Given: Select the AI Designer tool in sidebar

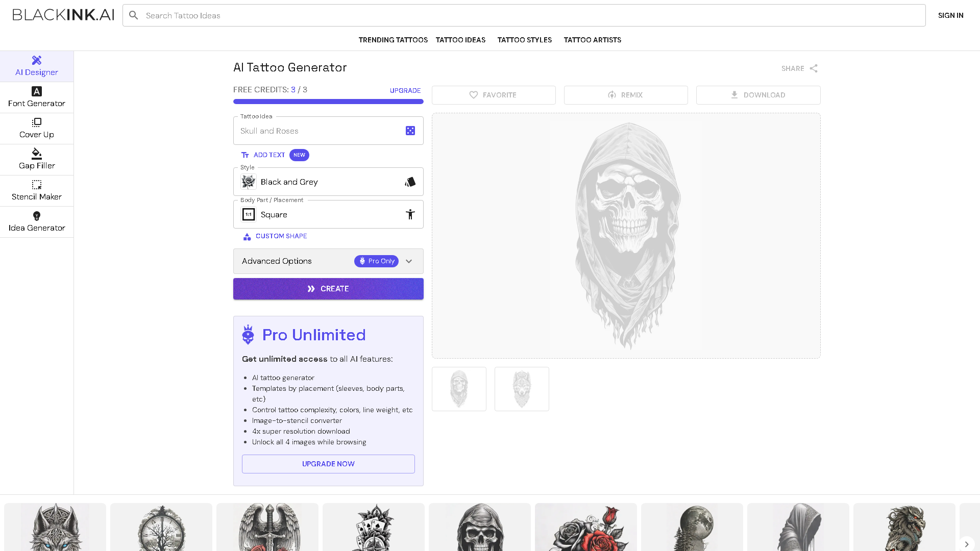Looking at the screenshot, I should (x=36, y=66).
